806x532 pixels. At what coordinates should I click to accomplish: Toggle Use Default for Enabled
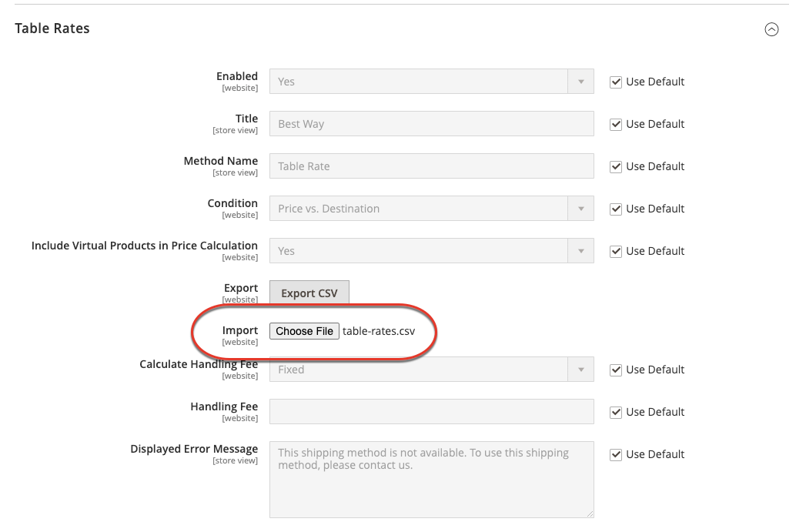click(x=615, y=82)
